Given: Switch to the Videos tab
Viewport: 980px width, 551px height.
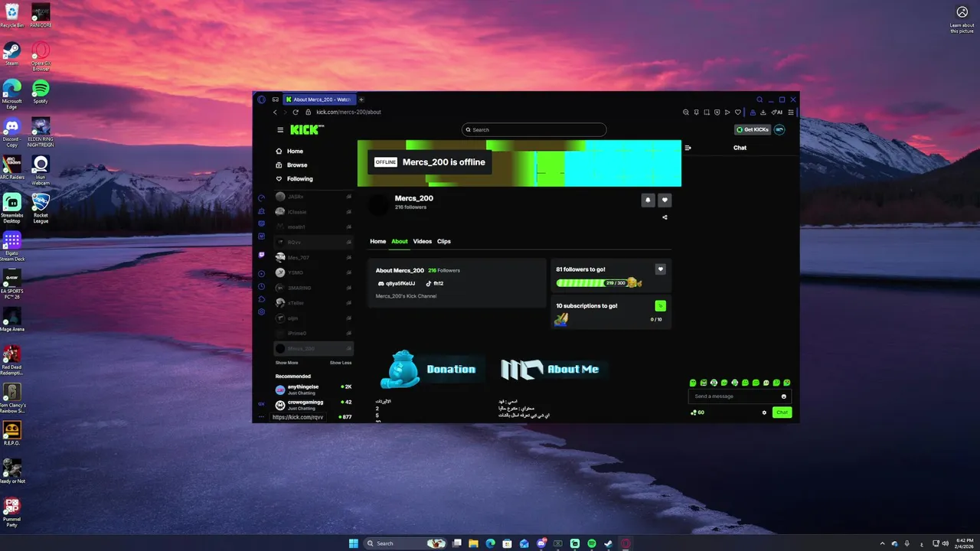Looking at the screenshot, I should click(423, 241).
